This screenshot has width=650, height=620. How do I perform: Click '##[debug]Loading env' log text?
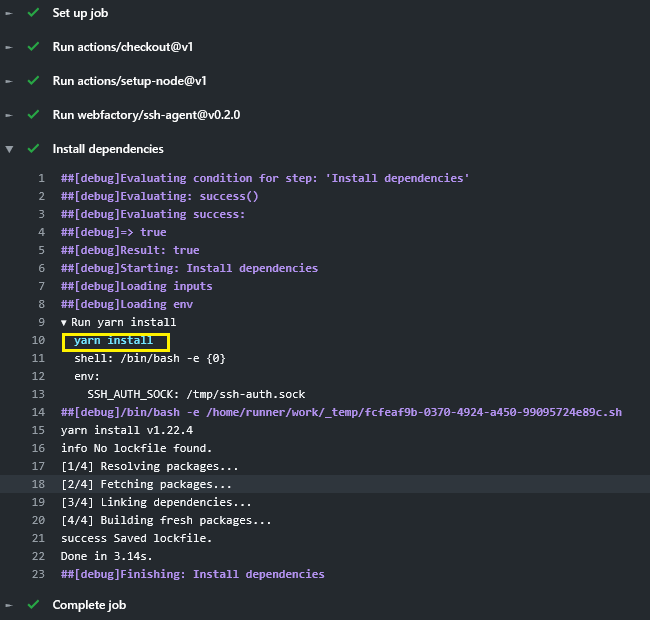point(127,305)
